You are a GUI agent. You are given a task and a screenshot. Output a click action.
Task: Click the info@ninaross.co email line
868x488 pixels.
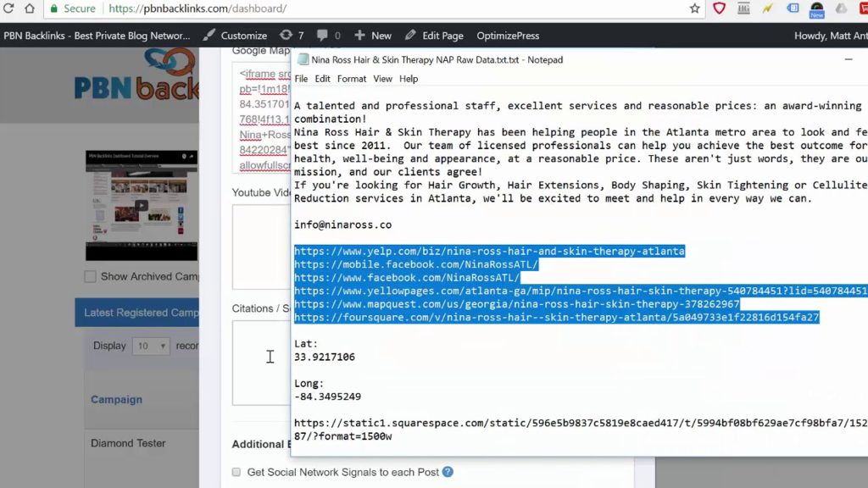click(x=342, y=225)
